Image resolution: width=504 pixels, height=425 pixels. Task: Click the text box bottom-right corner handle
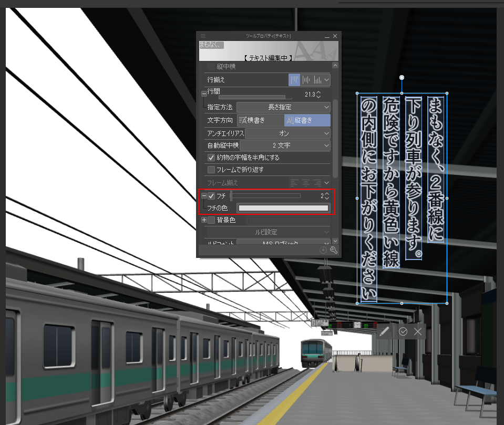(447, 303)
